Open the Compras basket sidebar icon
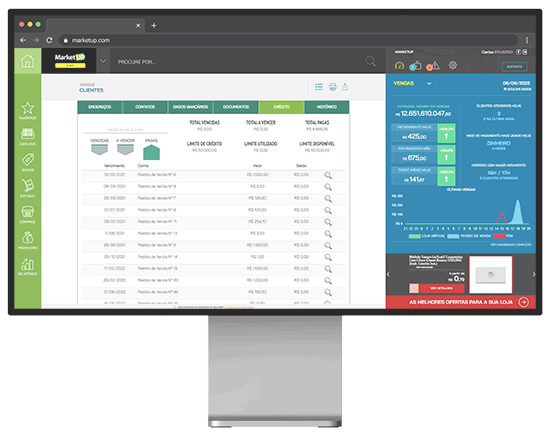This screenshot has width=550, height=436. 28,214
